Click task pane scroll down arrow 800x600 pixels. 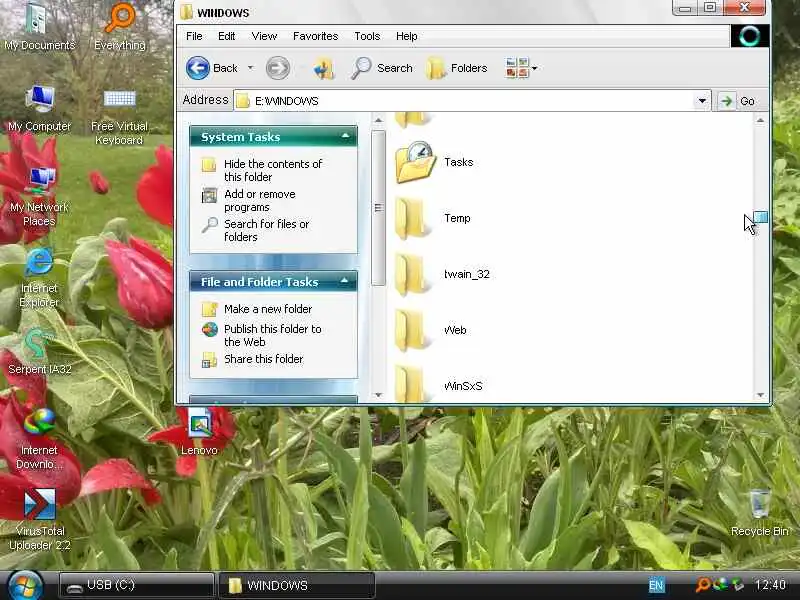click(378, 395)
